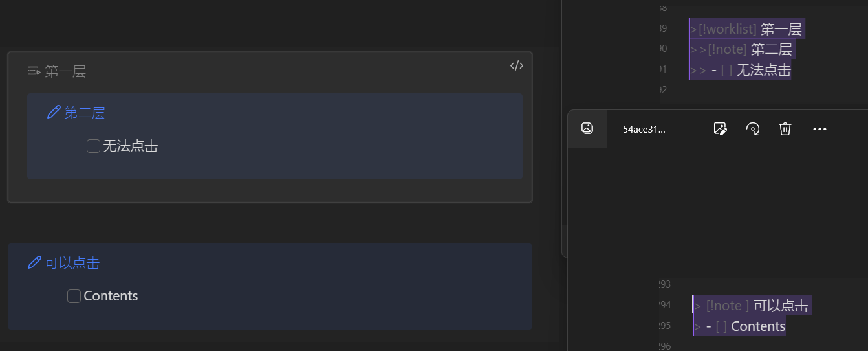
Task: Click the worklist icon beside 第一层
Action: (34, 71)
